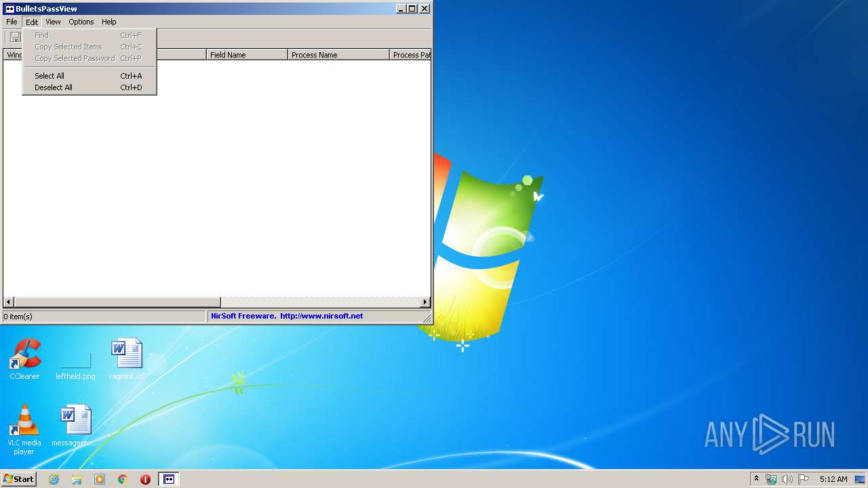Open Windows Media Player from taskbar
The image size is (868, 488).
pos(100,479)
